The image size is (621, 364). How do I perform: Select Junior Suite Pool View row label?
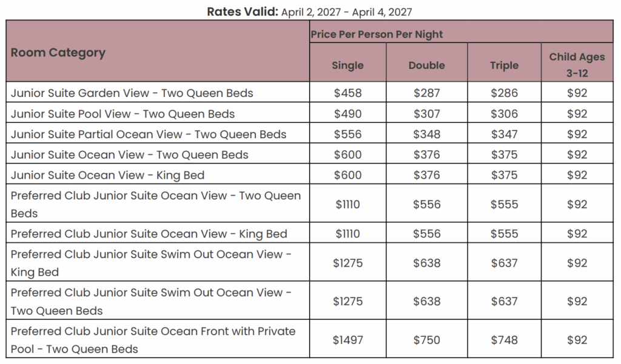point(123,114)
